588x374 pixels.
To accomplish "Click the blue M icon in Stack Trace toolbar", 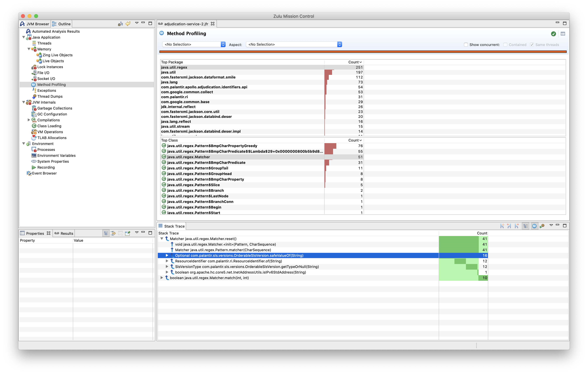I will coord(534,226).
